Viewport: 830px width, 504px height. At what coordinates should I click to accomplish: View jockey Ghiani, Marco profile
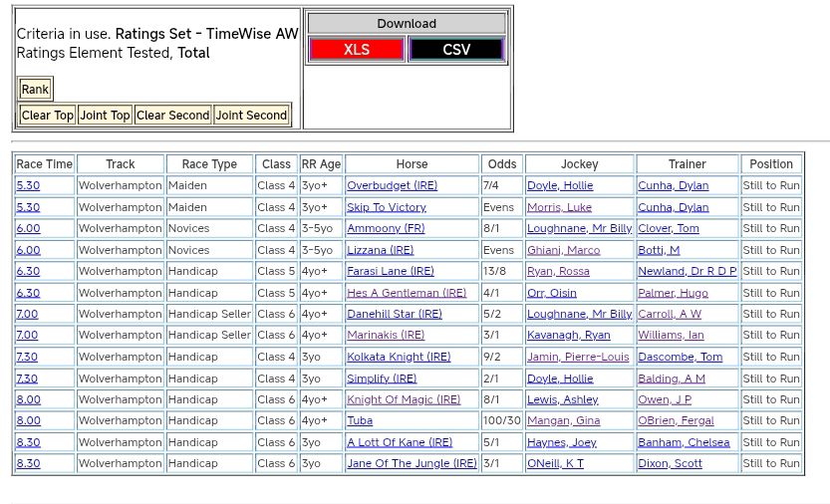563,250
